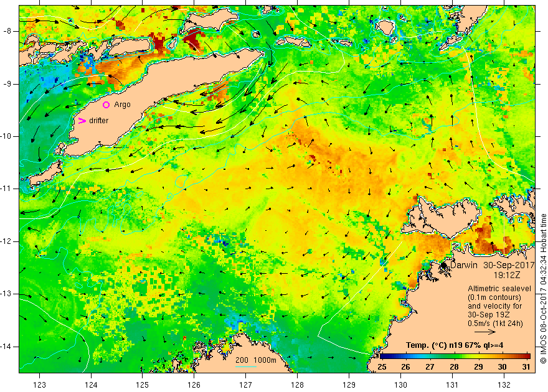548x392 pixels.
Task: Click longitude axis label 132
Action: [504, 385]
